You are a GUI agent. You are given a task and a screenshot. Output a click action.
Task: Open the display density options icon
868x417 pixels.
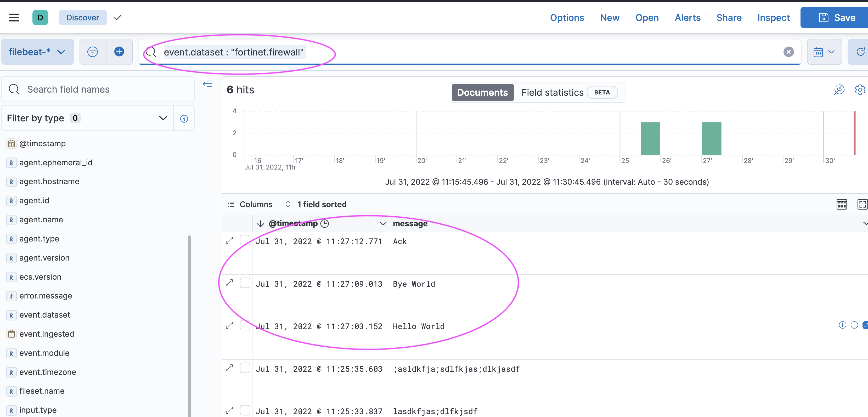pos(841,204)
